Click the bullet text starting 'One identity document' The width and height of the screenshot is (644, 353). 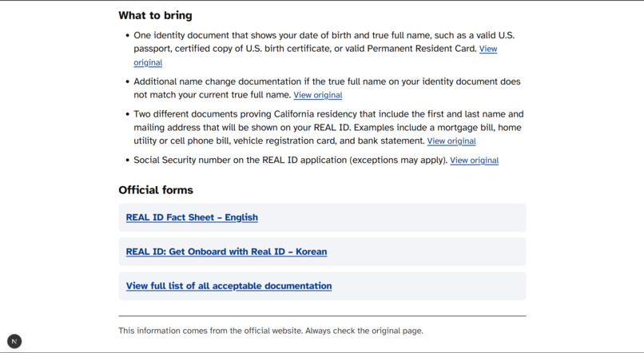[324, 42]
